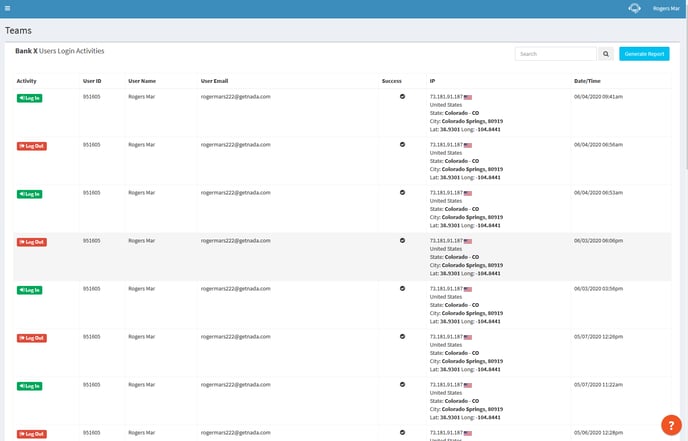Open the orange help question mark button
Image resolution: width=688 pixels, height=441 pixels.
(671, 424)
